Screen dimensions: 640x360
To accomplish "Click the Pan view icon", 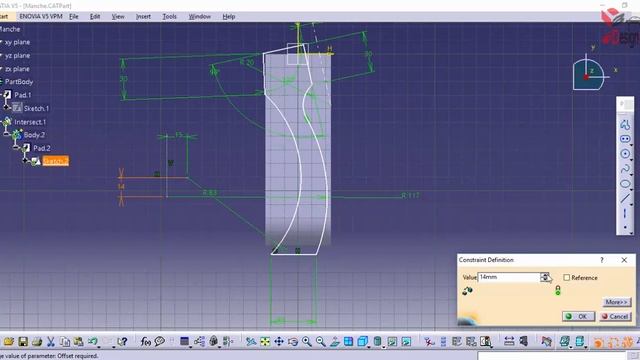I will point(279,341).
